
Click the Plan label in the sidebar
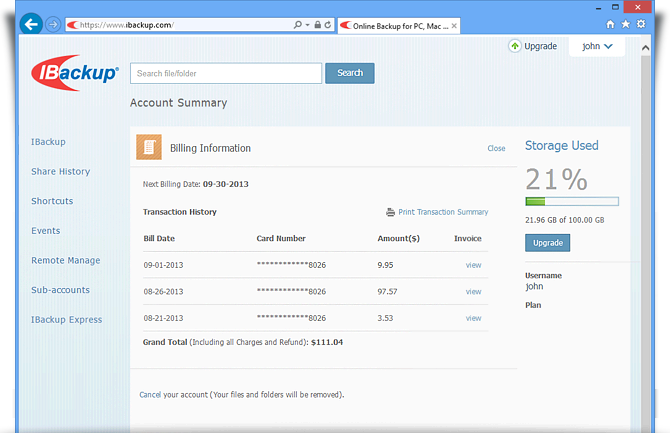pos(533,305)
